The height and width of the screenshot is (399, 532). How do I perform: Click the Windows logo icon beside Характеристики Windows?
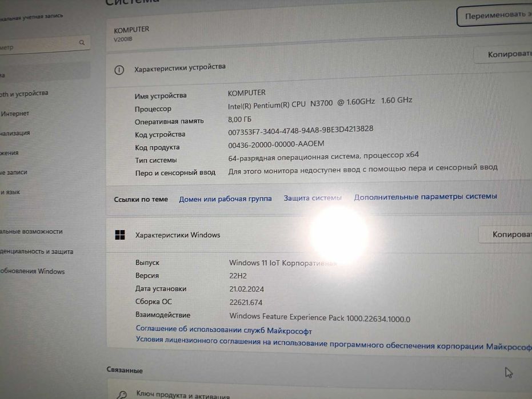tap(120, 235)
